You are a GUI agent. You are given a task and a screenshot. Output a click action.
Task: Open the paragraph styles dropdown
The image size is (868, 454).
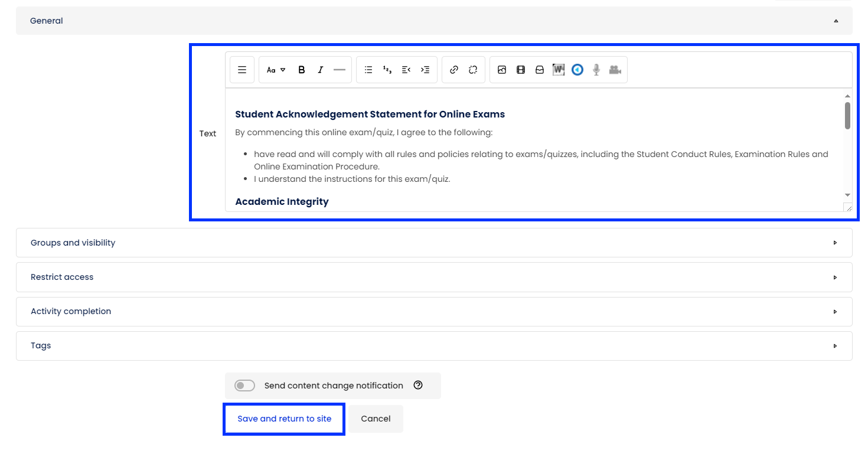coord(276,70)
